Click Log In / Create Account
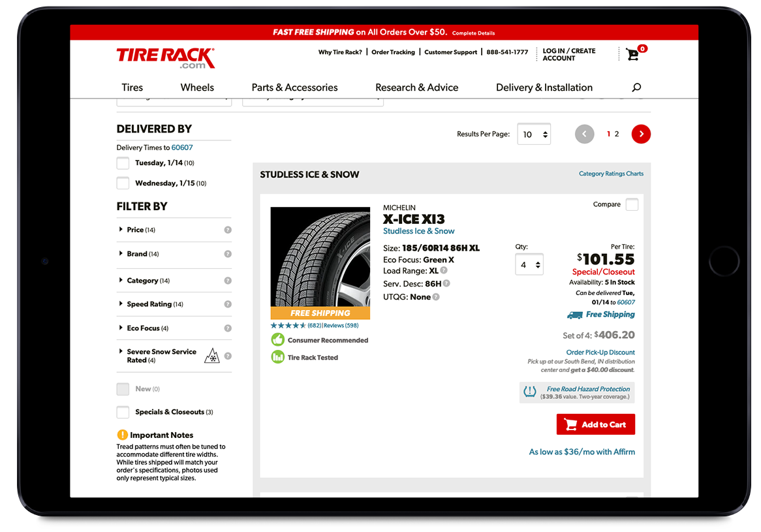This screenshot has width=761, height=532. [x=569, y=54]
